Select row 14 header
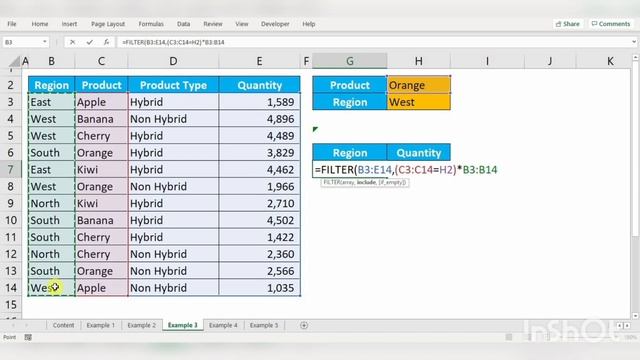 coord(11,288)
